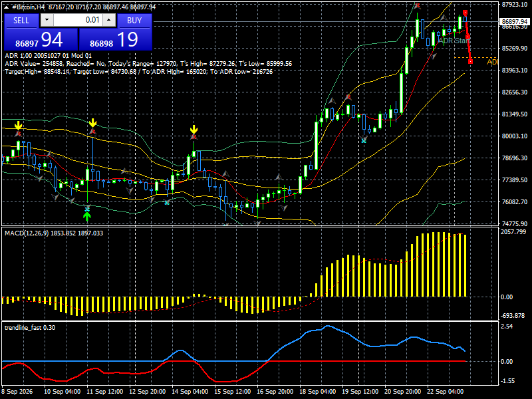Image resolution: width=532 pixels, height=399 pixels.
Task: Click the SELL button
Action: [21, 21]
